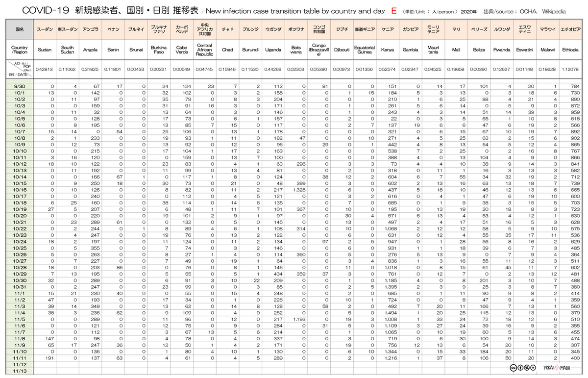Screen dimensions: 588x378
Task: Click the Benin column header
Action: point(113,50)
